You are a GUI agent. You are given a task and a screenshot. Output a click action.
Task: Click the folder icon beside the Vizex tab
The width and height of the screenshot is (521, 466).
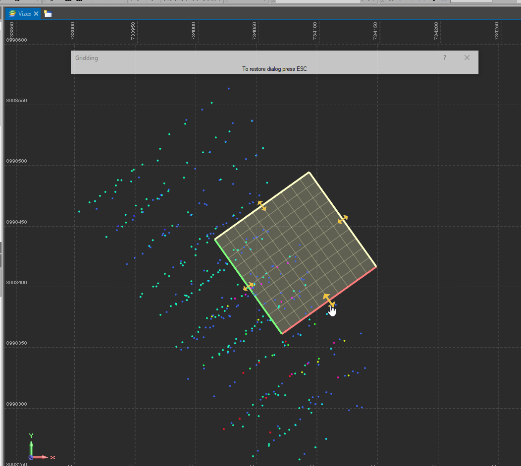coord(48,14)
